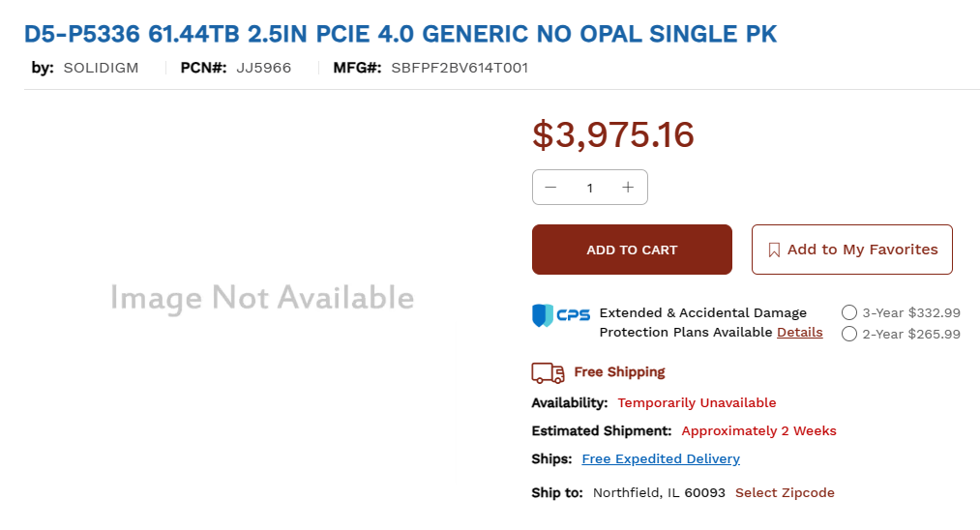
Task: Click the SOLIDIGM brand name
Action: (x=102, y=68)
